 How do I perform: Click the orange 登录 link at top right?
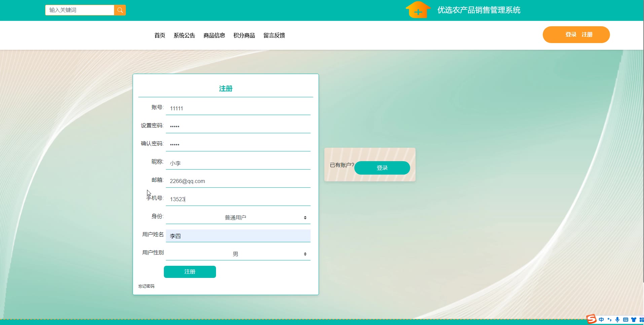571,34
